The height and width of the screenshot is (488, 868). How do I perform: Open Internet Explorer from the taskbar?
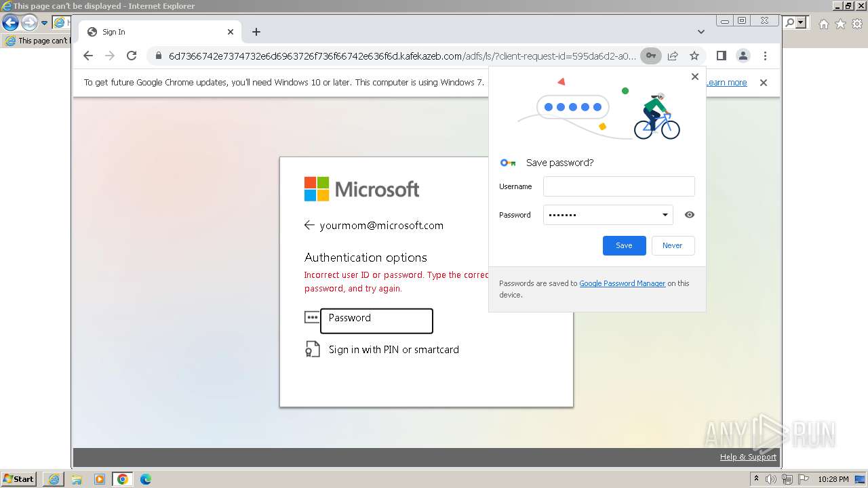(x=54, y=479)
